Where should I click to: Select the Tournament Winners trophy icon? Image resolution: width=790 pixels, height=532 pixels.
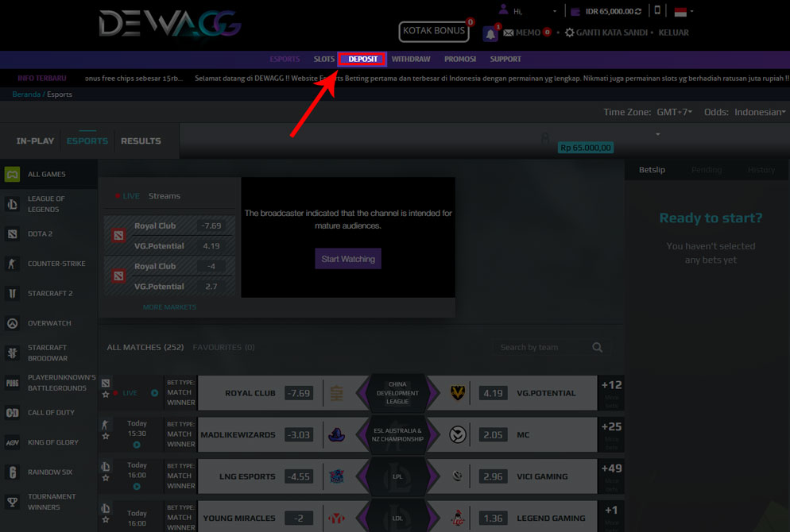pos(12,502)
